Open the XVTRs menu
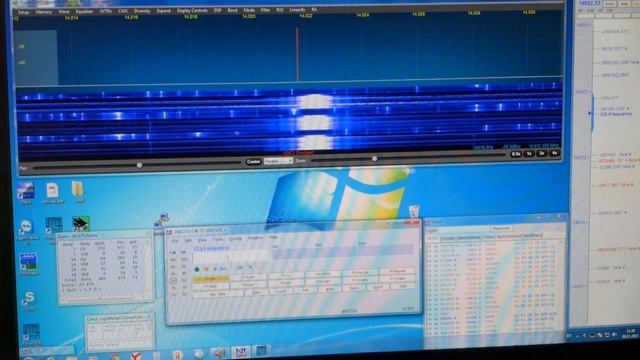Image resolution: width=640 pixels, height=360 pixels. tap(106, 11)
